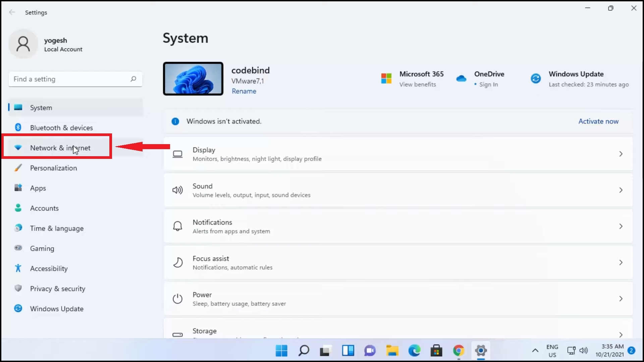
Task: Click the OneDrive cloud icon
Action: click(x=461, y=79)
